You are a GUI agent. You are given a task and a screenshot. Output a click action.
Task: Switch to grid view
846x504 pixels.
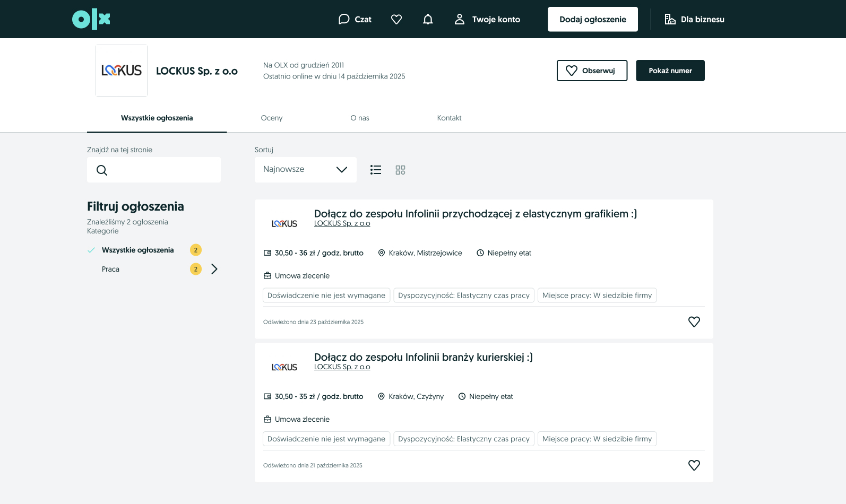[400, 170]
